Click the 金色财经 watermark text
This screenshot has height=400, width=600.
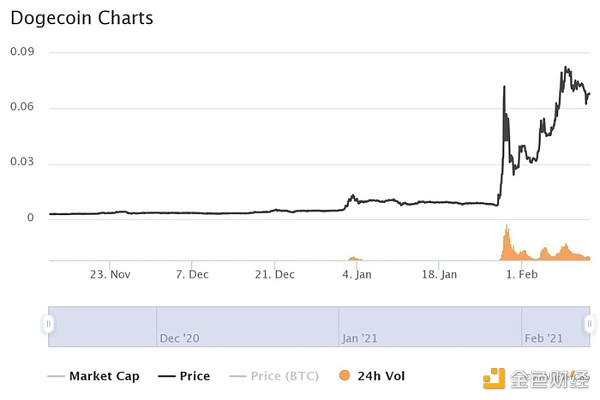(548, 378)
